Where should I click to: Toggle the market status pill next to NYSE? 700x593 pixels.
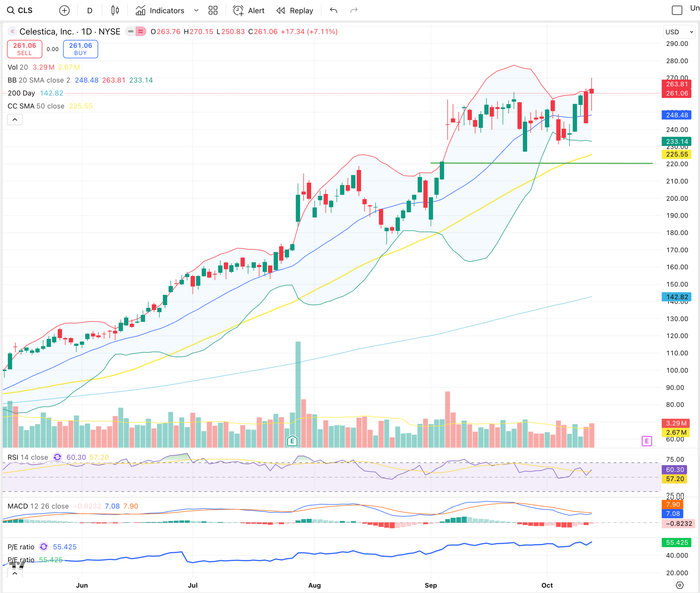point(136,32)
